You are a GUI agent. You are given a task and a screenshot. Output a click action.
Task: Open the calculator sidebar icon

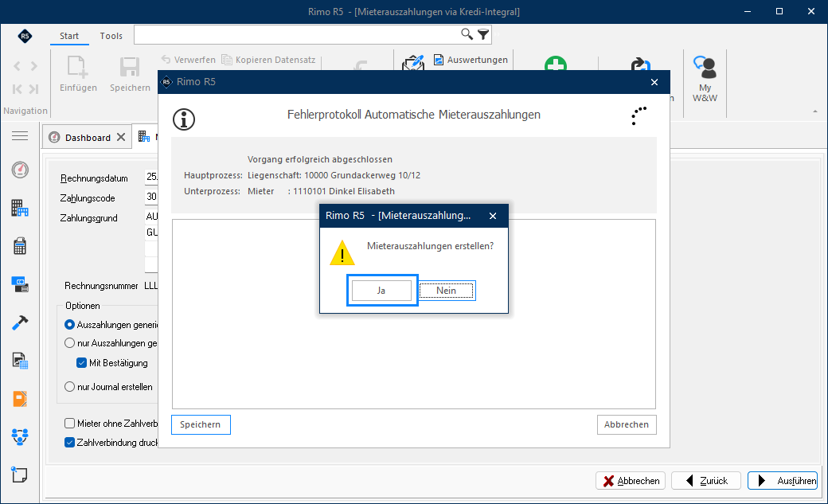(20, 246)
